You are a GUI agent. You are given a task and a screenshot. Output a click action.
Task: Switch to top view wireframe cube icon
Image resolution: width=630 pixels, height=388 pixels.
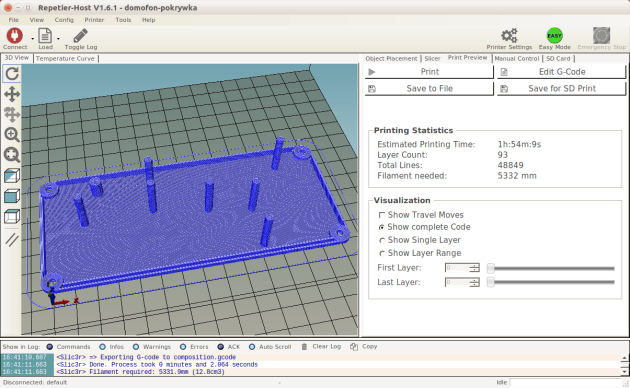pyautogui.click(x=12, y=216)
